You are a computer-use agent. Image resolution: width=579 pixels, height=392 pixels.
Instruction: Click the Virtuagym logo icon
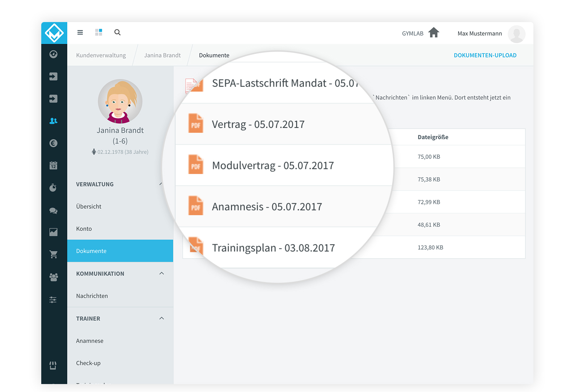54,33
